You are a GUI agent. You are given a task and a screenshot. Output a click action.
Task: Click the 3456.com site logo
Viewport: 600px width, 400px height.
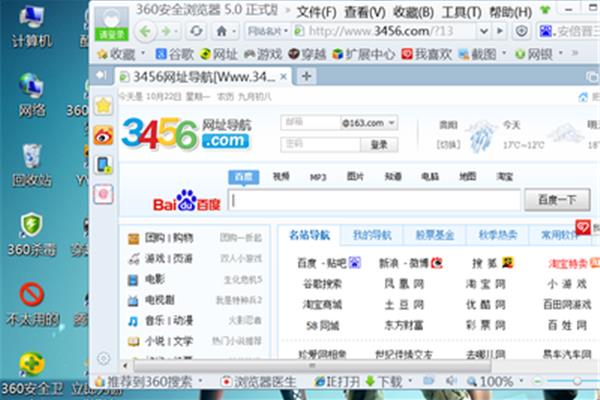click(x=187, y=134)
